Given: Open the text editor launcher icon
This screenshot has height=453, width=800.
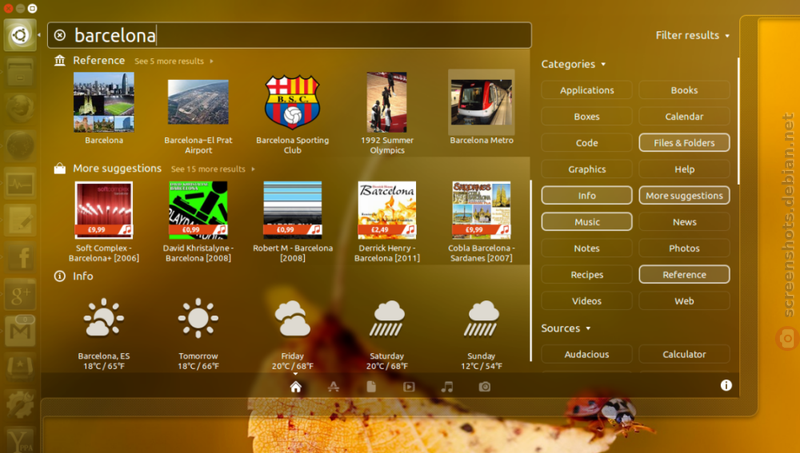Looking at the screenshot, I should click(x=20, y=220).
